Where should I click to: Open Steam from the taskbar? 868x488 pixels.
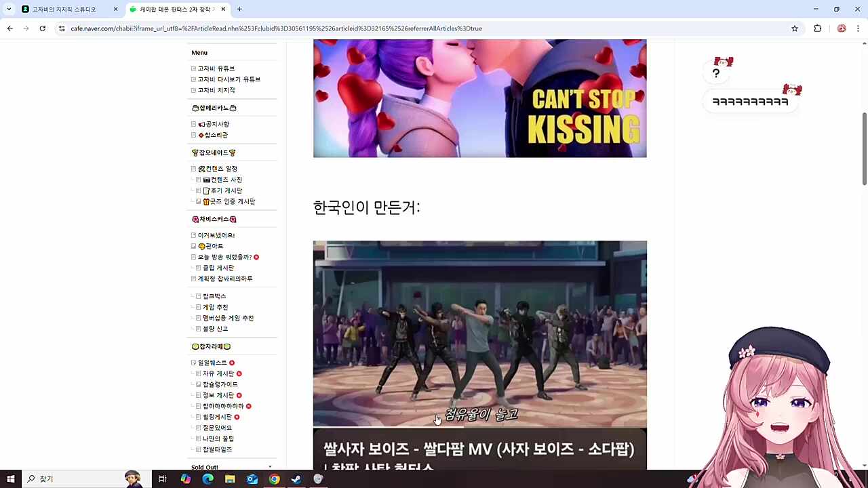click(x=296, y=479)
